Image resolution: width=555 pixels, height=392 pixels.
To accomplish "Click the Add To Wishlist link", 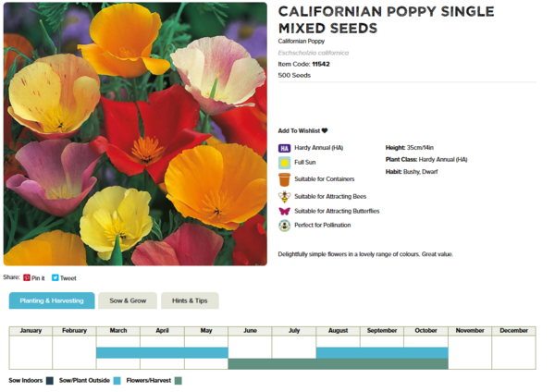I will [x=299, y=131].
